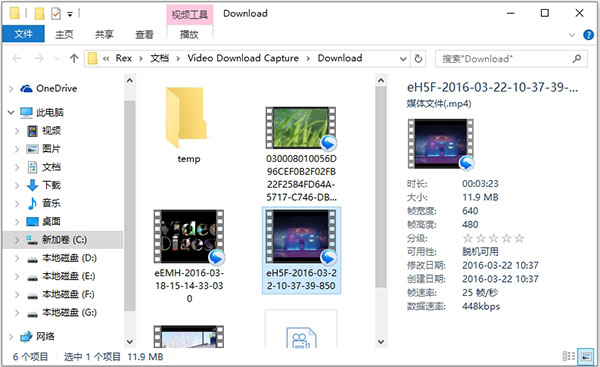The height and width of the screenshot is (367, 600).
Task: Open the File (文件) tab
Action: (x=23, y=34)
